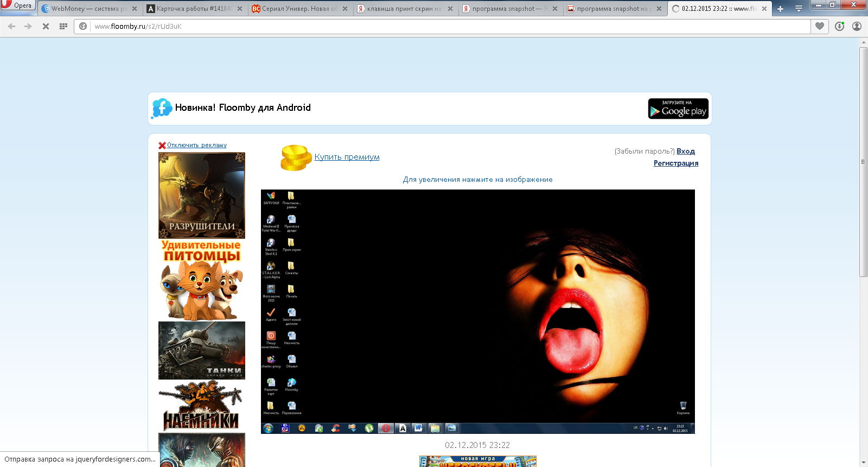
Task: Expand the tab list menu button
Action: tap(799, 9)
